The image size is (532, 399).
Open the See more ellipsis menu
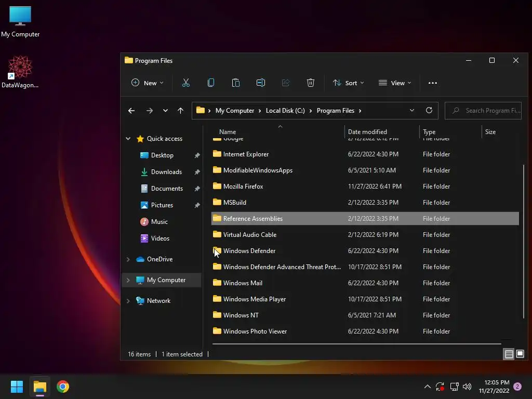[433, 83]
